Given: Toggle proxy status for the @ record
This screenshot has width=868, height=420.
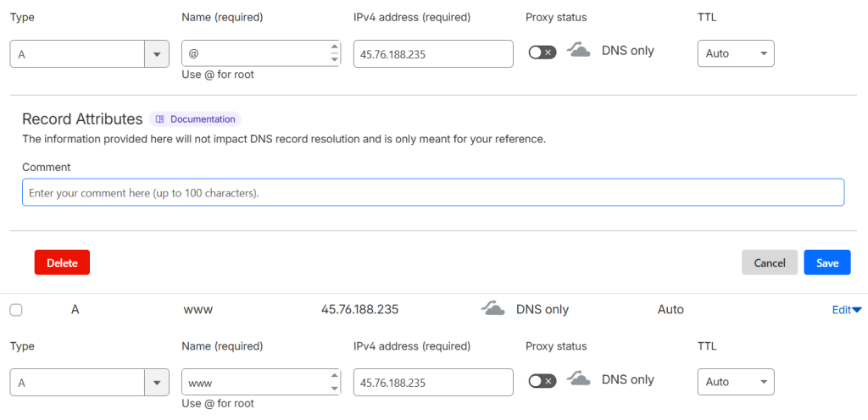Looking at the screenshot, I should coord(542,52).
